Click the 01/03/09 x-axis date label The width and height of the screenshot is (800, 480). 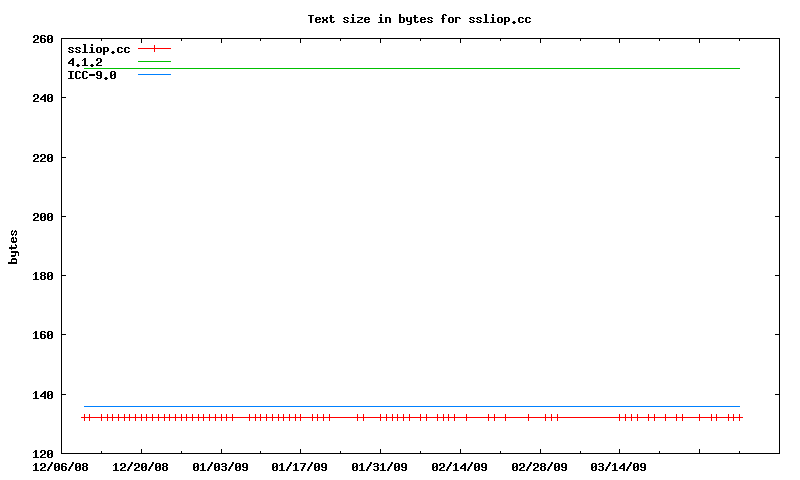(x=220, y=466)
